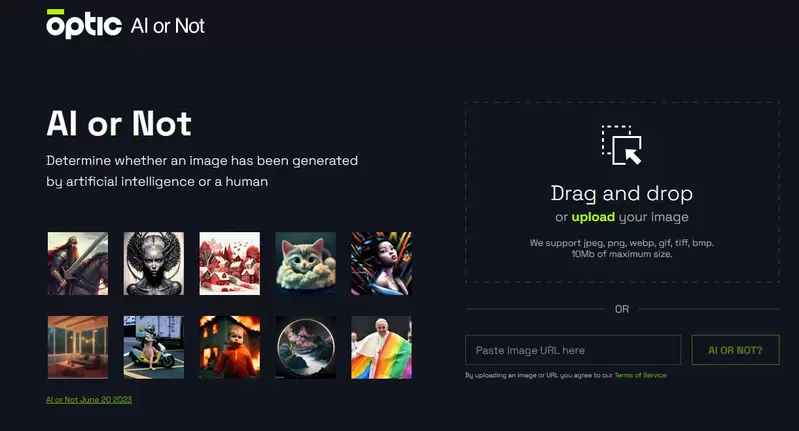Choose the pope with rainbow flag sample
This screenshot has height=431, width=799.
point(382,347)
